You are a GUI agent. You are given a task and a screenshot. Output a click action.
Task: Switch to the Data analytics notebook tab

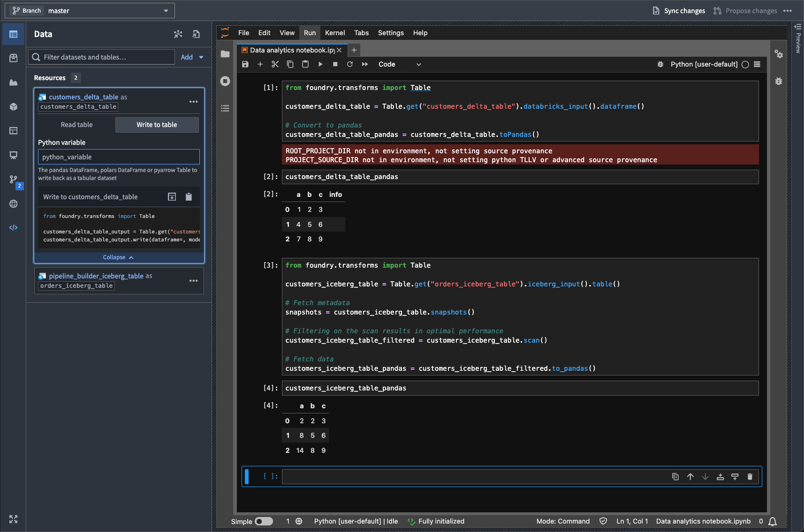[x=289, y=50]
